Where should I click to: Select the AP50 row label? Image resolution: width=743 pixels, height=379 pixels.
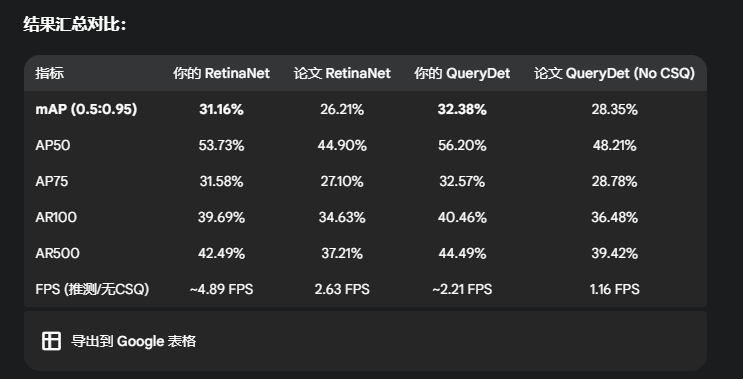[x=53, y=145]
